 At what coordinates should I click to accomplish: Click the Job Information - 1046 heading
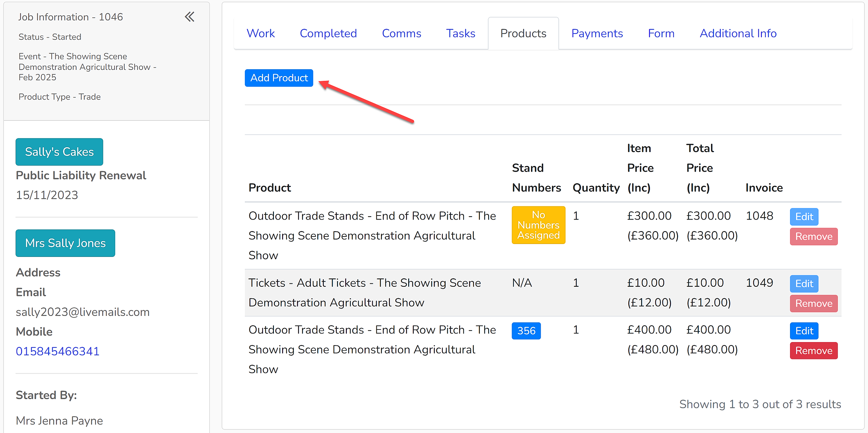pyautogui.click(x=71, y=17)
